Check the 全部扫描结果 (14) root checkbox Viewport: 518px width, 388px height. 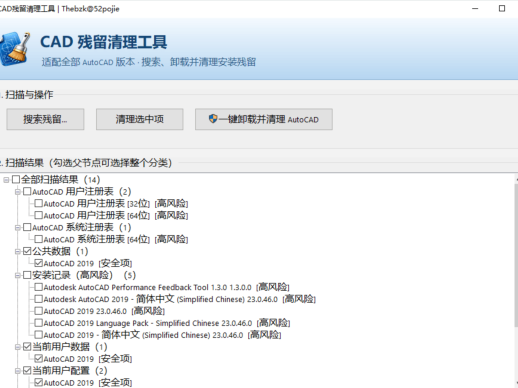click(x=16, y=180)
